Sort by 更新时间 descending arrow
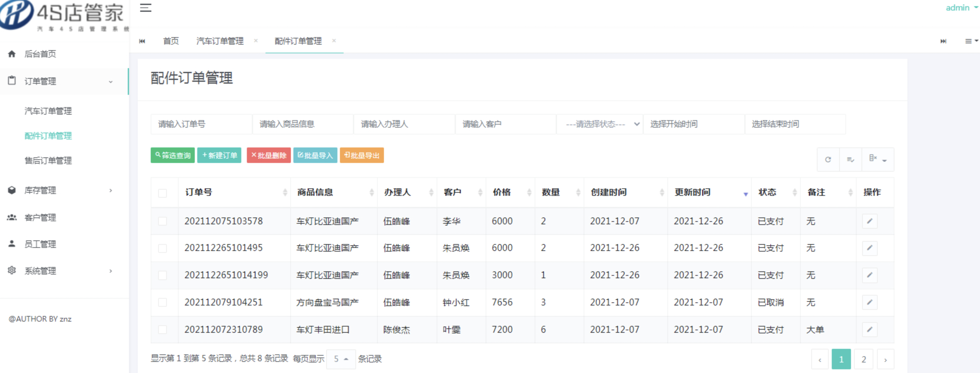 [745, 194]
